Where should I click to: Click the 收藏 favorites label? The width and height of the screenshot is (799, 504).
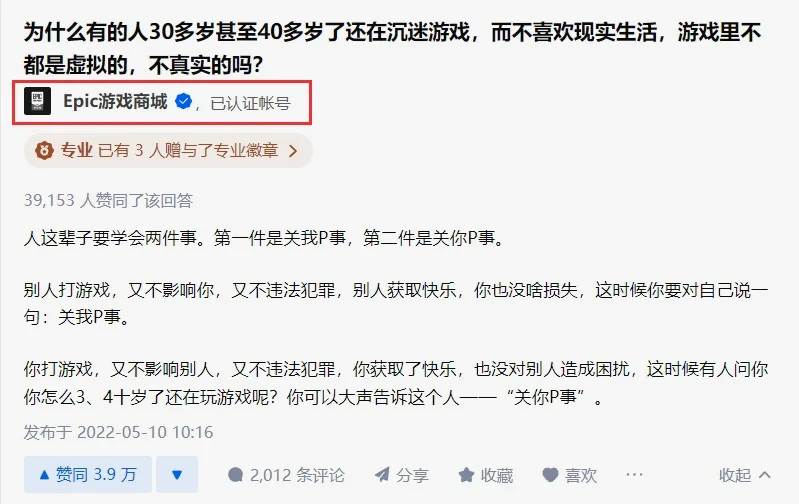tap(497, 475)
